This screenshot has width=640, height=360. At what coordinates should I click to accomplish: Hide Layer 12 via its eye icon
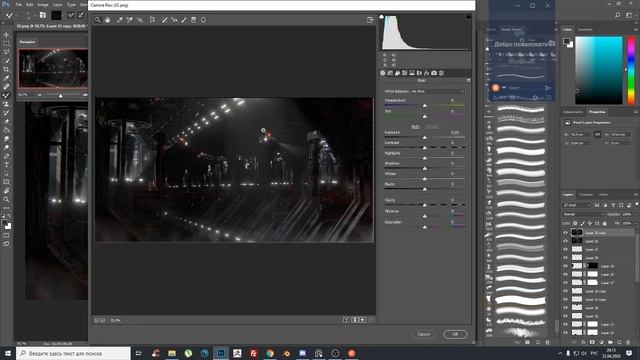pos(565,333)
